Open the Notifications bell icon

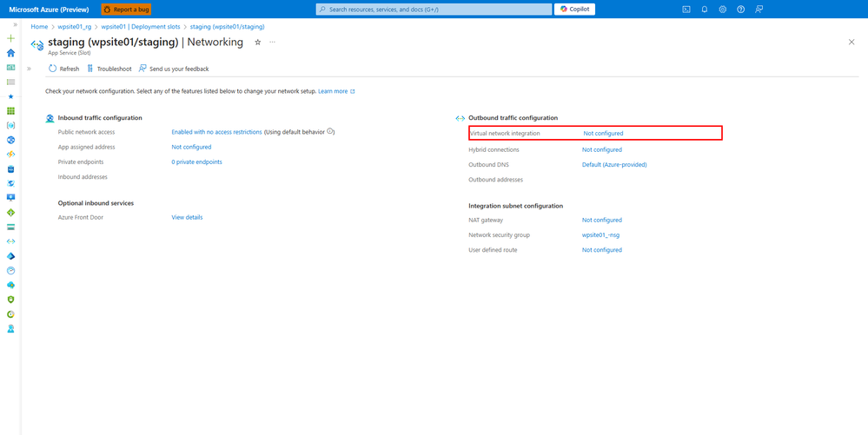[704, 10]
